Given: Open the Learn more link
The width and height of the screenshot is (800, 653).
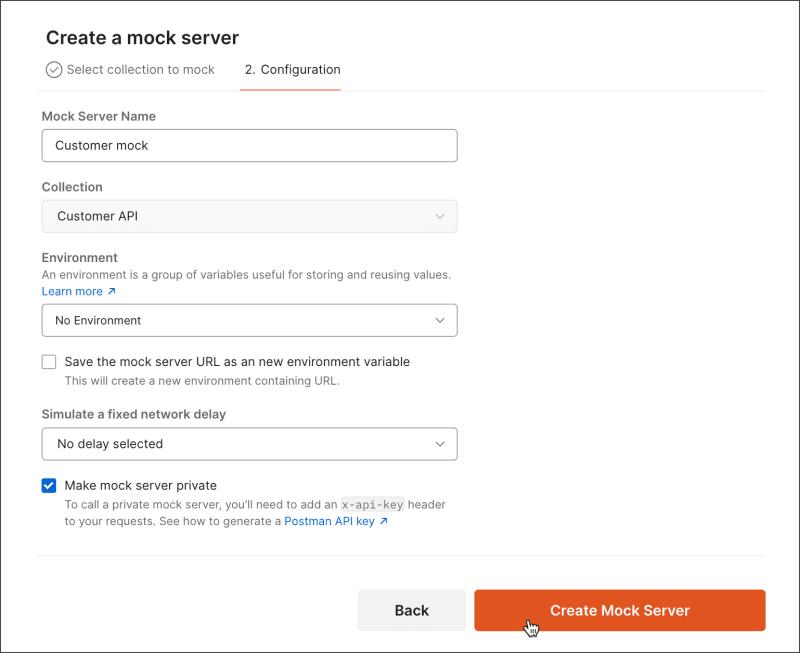Looking at the screenshot, I should (x=72, y=292).
